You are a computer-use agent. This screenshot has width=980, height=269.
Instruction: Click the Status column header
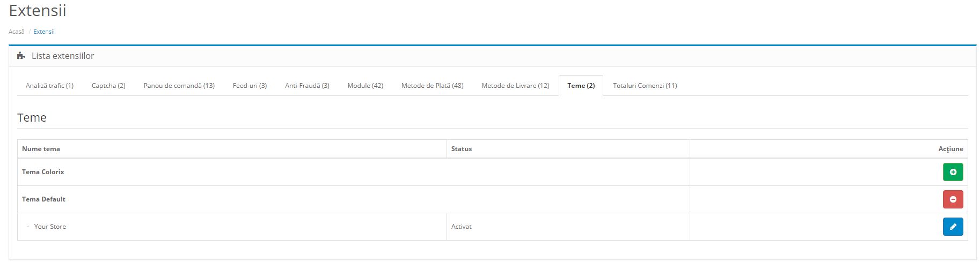(x=462, y=149)
